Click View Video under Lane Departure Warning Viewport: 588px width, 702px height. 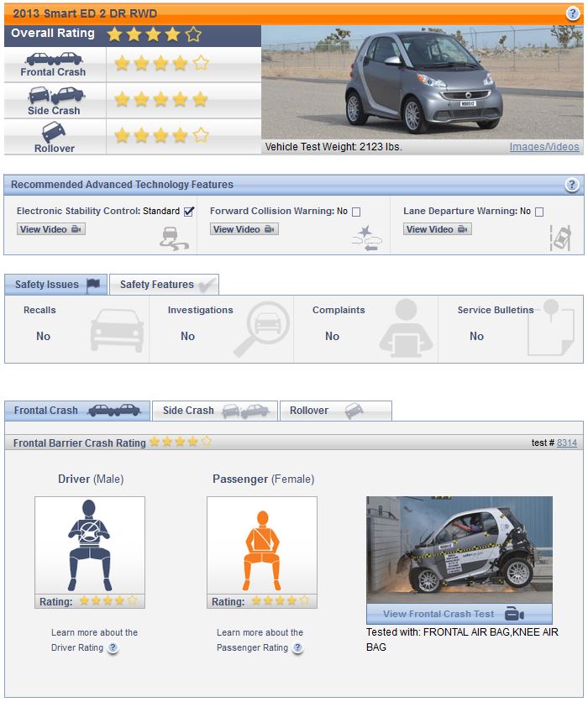pos(438,229)
